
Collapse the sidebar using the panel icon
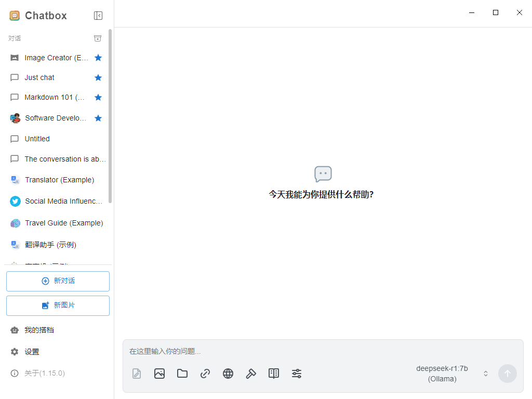pos(98,16)
